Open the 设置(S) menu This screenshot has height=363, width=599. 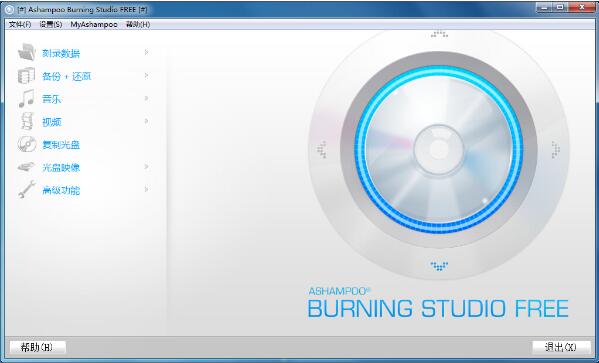pyautogui.click(x=51, y=24)
